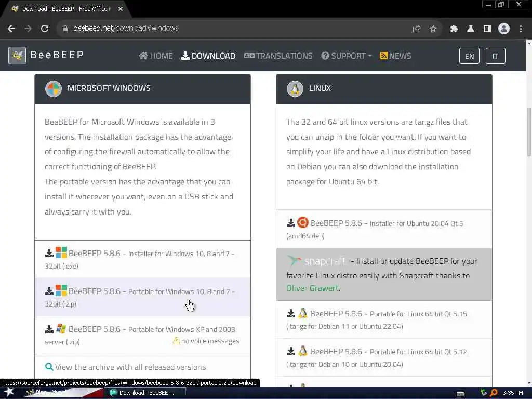This screenshot has height=399, width=532.
Task: Download BeeBEEP 5.8.6 Windows 32bit installer exe
Action: [142, 260]
